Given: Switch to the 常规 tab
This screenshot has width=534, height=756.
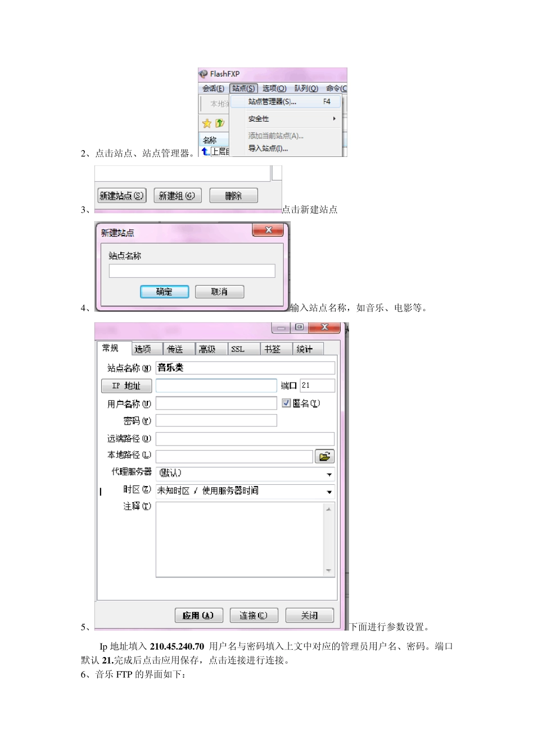Looking at the screenshot, I should [114, 348].
